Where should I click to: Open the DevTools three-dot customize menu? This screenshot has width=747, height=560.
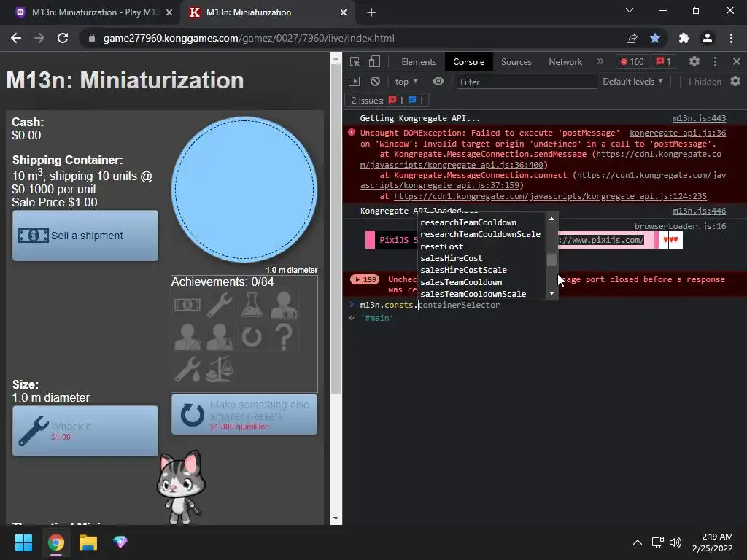coord(715,61)
